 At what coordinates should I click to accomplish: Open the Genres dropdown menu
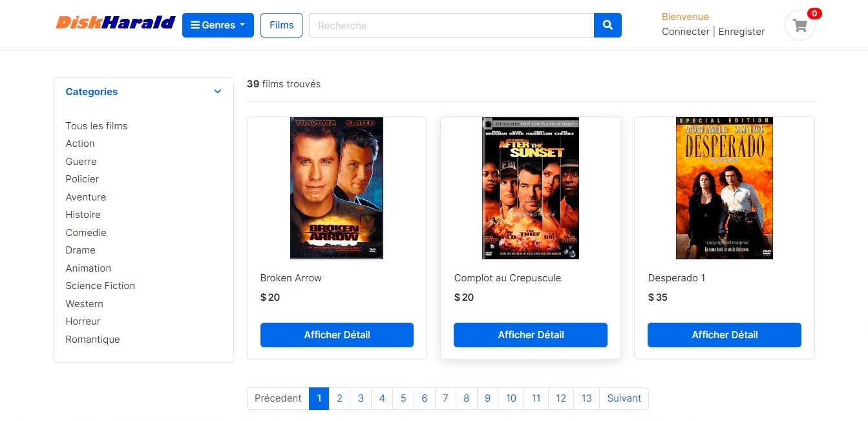coord(218,25)
